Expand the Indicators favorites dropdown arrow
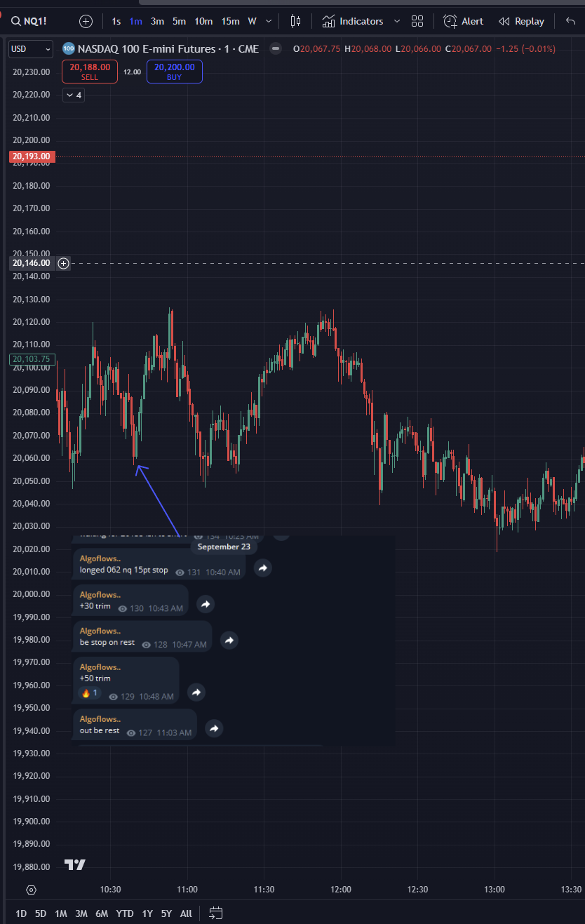The width and height of the screenshot is (585, 924). pyautogui.click(x=398, y=21)
